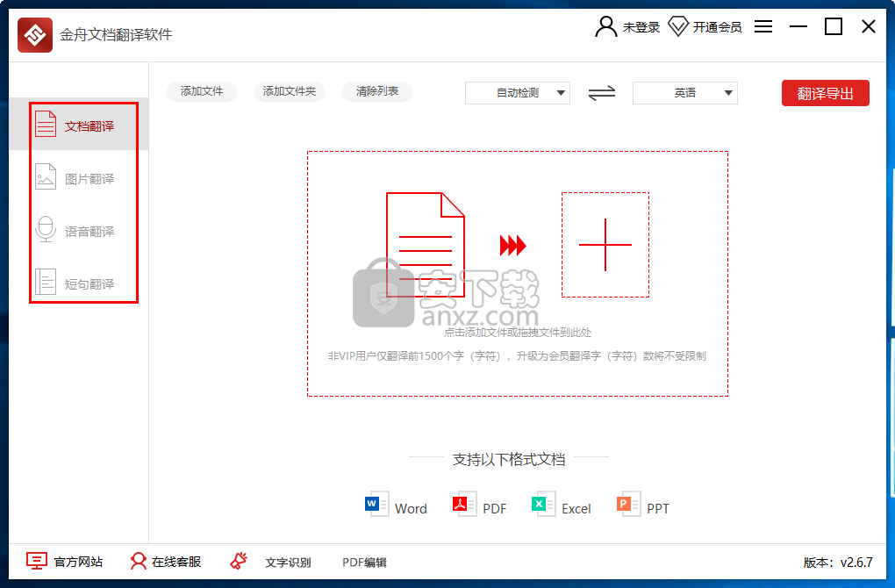Screen dimensions: 895x588
Task: Click the 金舟文档翻译软件 title text
Action: (116, 35)
